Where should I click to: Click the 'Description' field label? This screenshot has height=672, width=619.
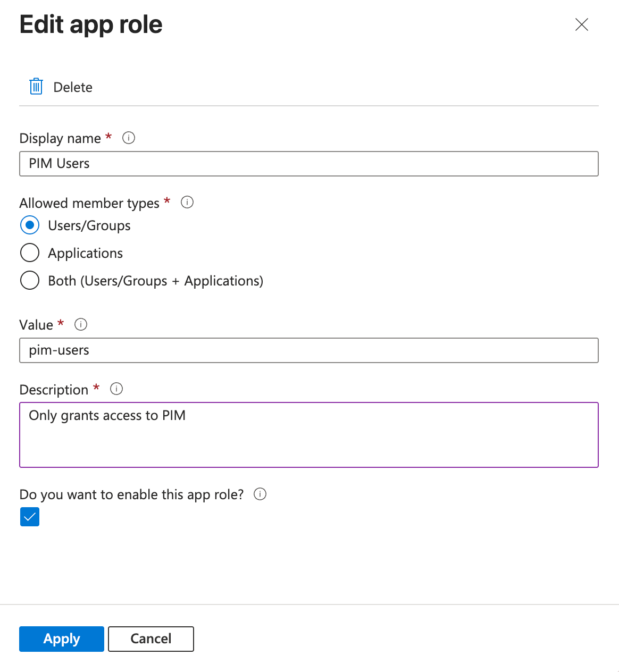point(54,390)
